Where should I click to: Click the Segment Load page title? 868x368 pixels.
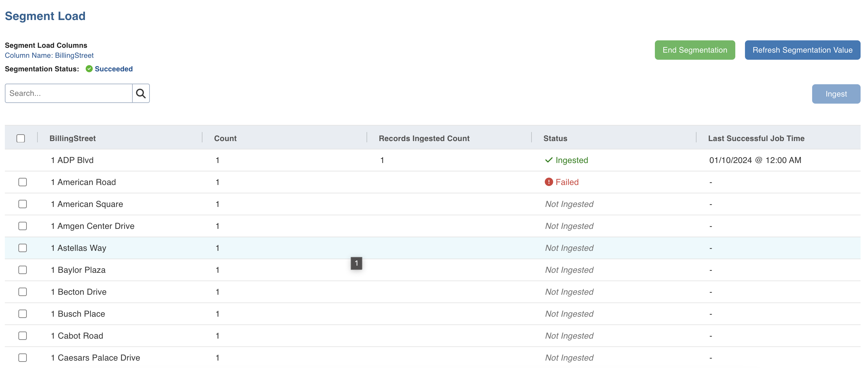45,16
